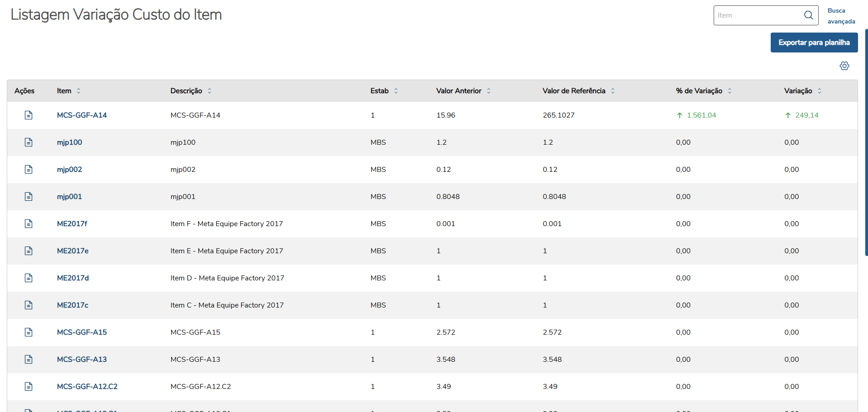Open document icon for MCS-GGF-A14 row
Image resolution: width=868 pixels, height=412 pixels.
pyautogui.click(x=29, y=115)
